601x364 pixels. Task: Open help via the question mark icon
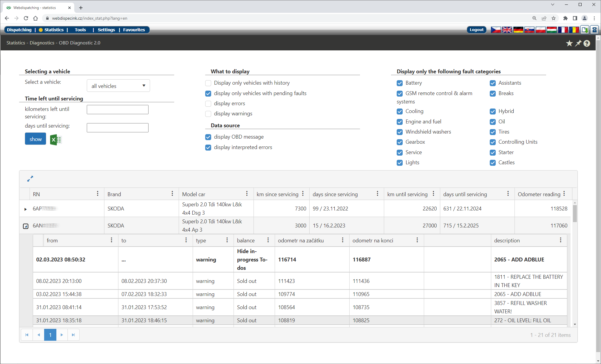click(587, 43)
